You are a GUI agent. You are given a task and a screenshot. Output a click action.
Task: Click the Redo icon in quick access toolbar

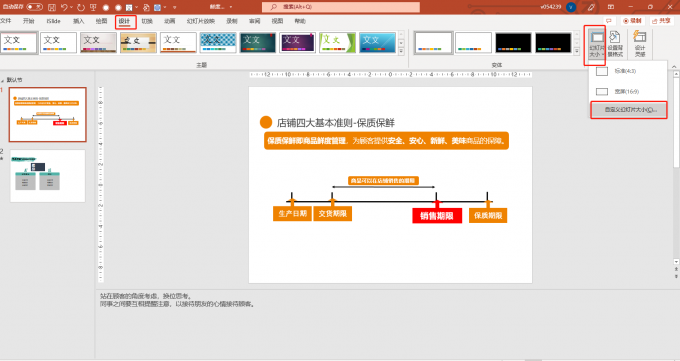(81, 7)
